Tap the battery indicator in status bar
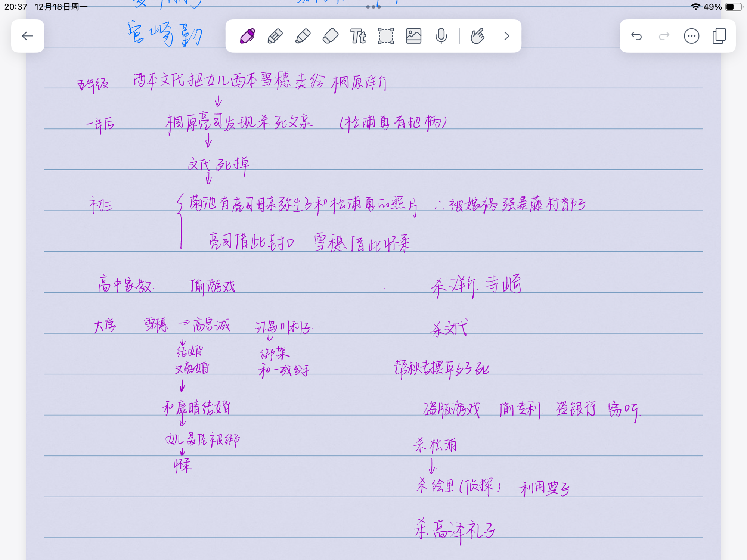 pos(733,7)
